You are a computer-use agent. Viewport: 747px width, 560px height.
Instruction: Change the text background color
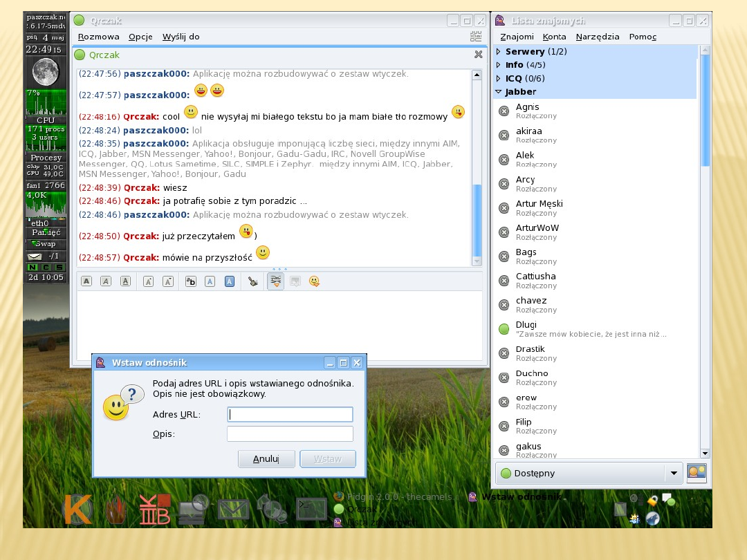point(230,281)
